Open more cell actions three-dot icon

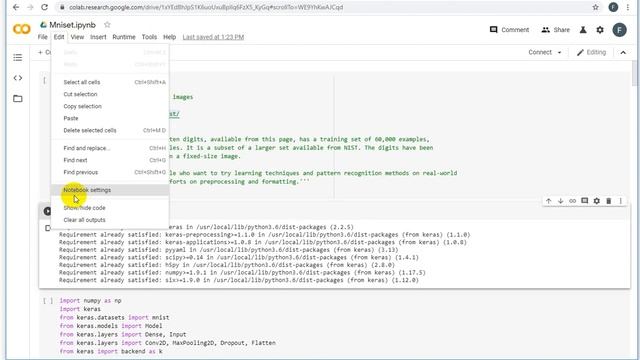click(620, 201)
